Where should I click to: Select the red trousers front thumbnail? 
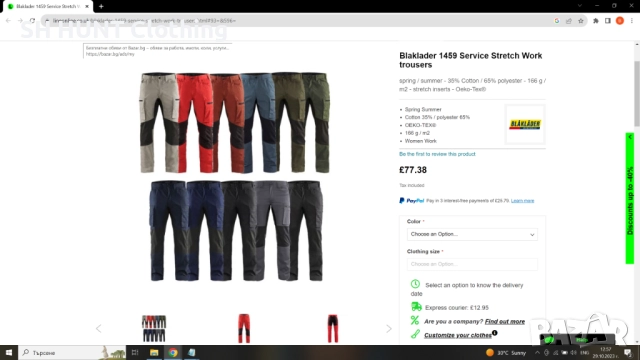(x=244, y=328)
